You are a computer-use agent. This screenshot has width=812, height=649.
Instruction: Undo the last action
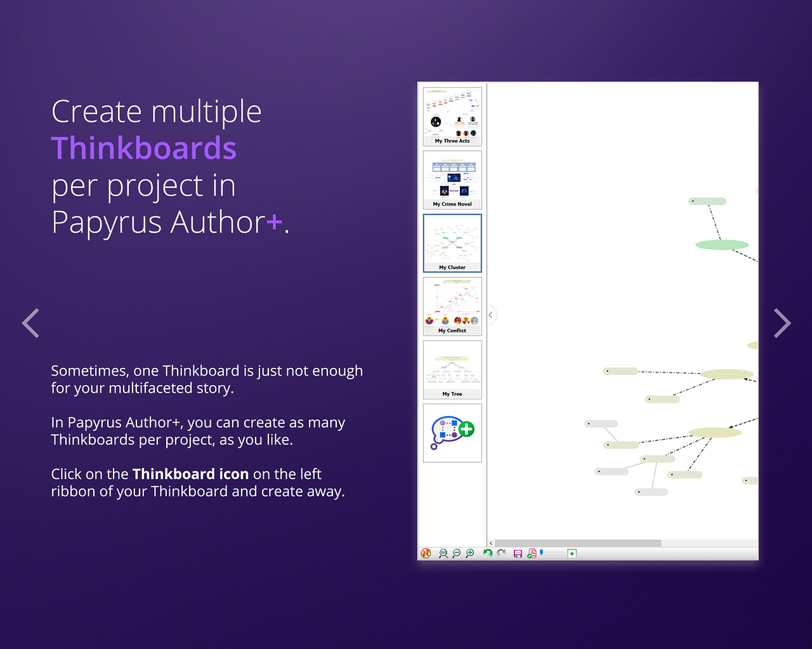point(487,553)
